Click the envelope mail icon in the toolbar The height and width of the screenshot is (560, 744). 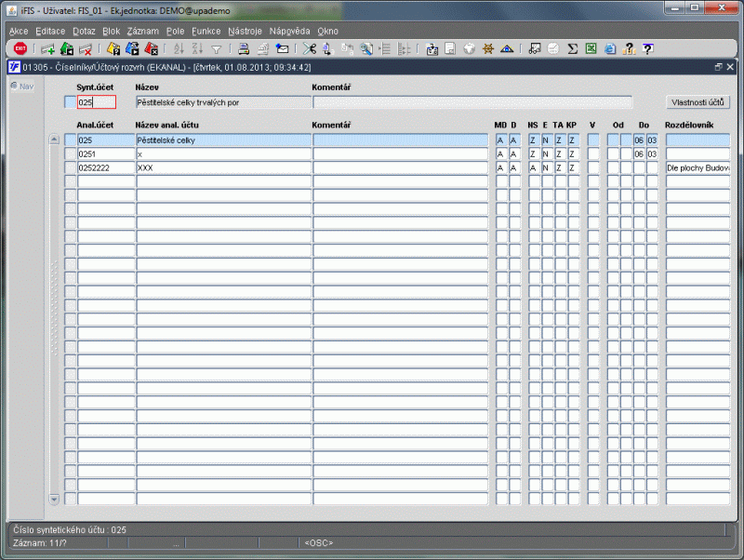tap(283, 49)
